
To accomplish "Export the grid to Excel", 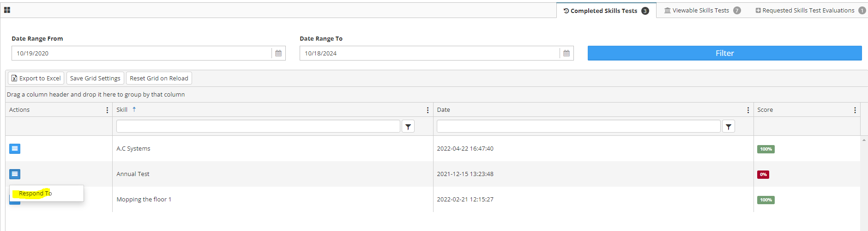I will click(x=36, y=78).
